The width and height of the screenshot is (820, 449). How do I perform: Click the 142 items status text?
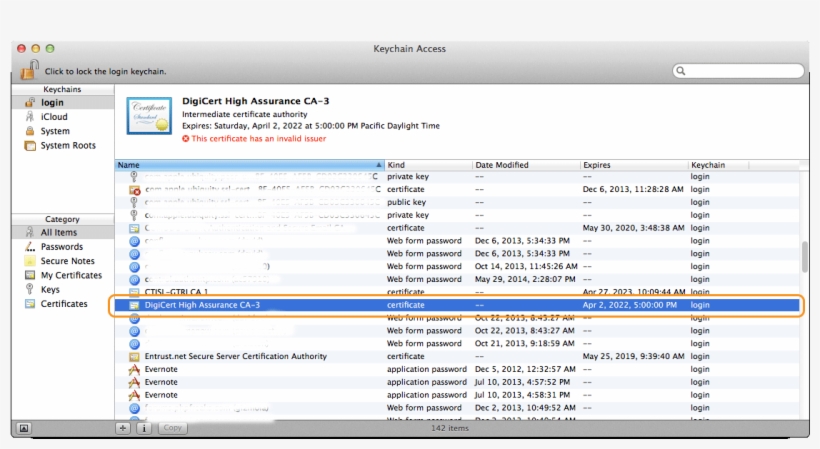450,428
